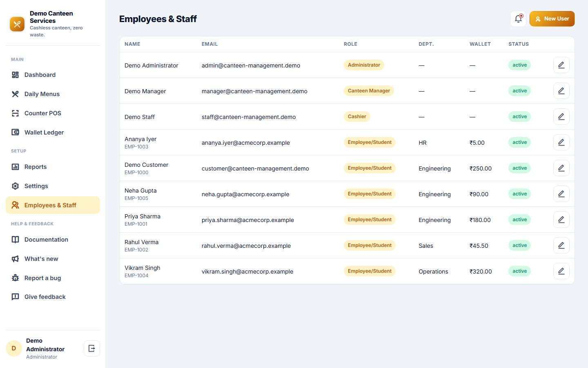
Task: Click manager@canteen-management.demo email
Action: click(254, 91)
